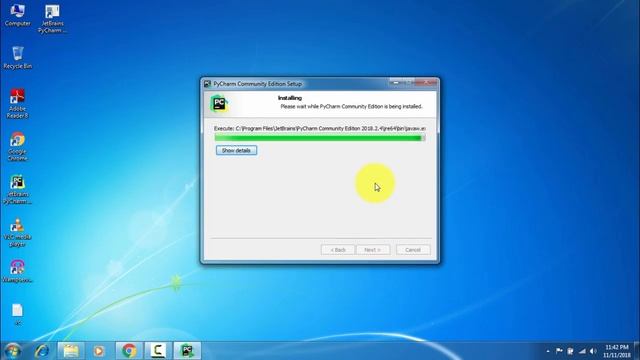Click the Show desktop strip
The image size is (640, 360).
click(x=637, y=351)
